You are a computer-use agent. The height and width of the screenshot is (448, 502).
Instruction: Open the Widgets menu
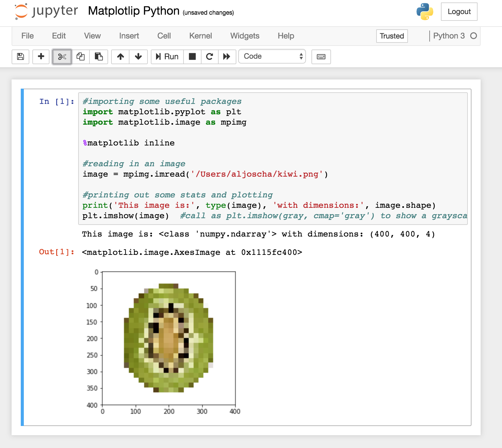[x=245, y=36]
